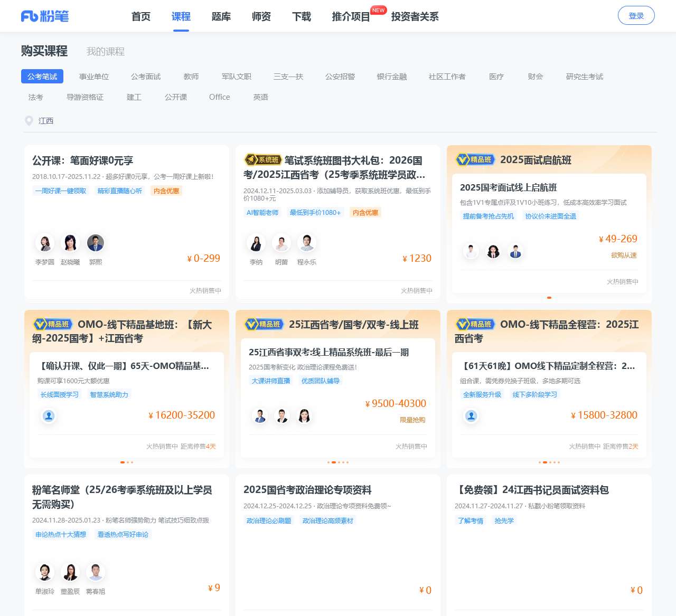Select the 课程 nav tab
Screen dimensions: 676x616
point(181,16)
